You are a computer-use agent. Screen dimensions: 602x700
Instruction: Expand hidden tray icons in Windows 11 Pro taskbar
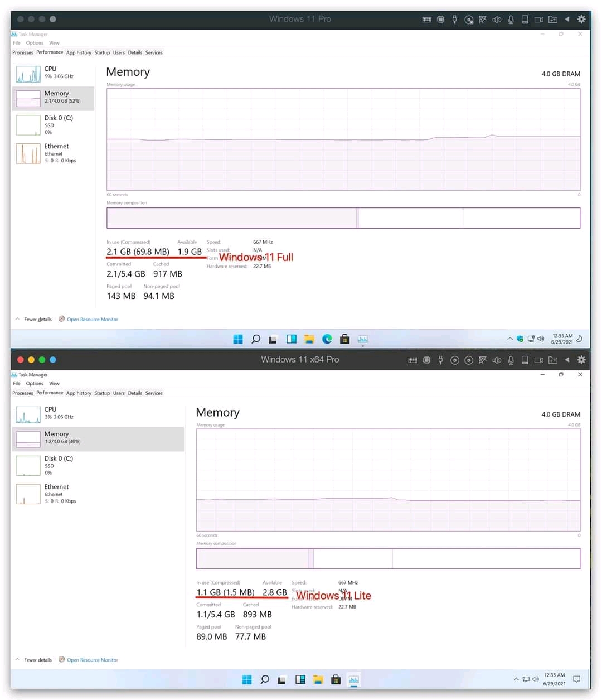pos(509,339)
